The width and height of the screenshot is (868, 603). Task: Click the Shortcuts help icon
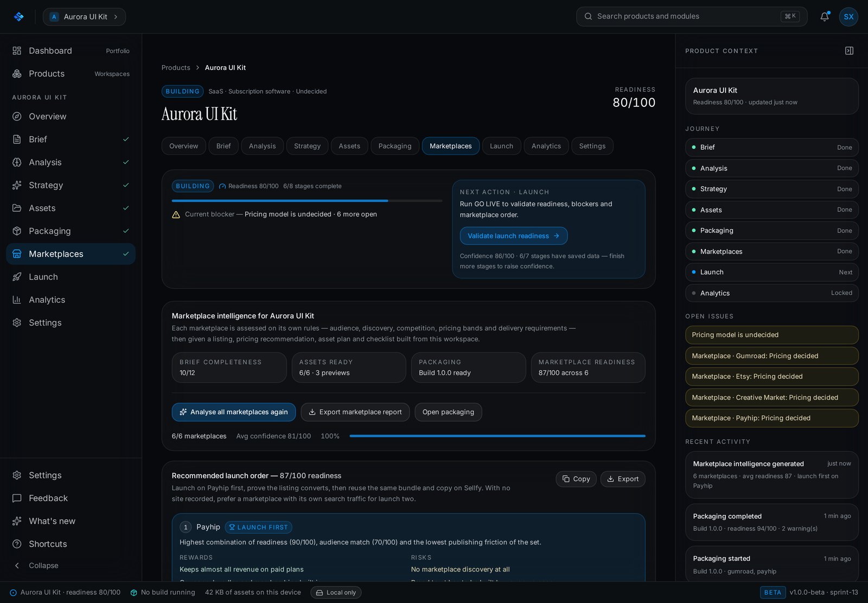pyautogui.click(x=17, y=544)
